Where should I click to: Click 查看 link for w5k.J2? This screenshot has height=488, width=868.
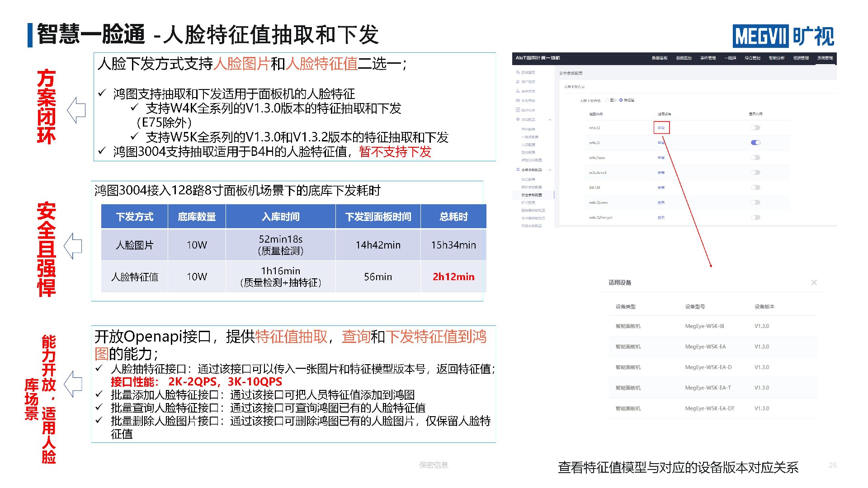pyautogui.click(x=661, y=128)
